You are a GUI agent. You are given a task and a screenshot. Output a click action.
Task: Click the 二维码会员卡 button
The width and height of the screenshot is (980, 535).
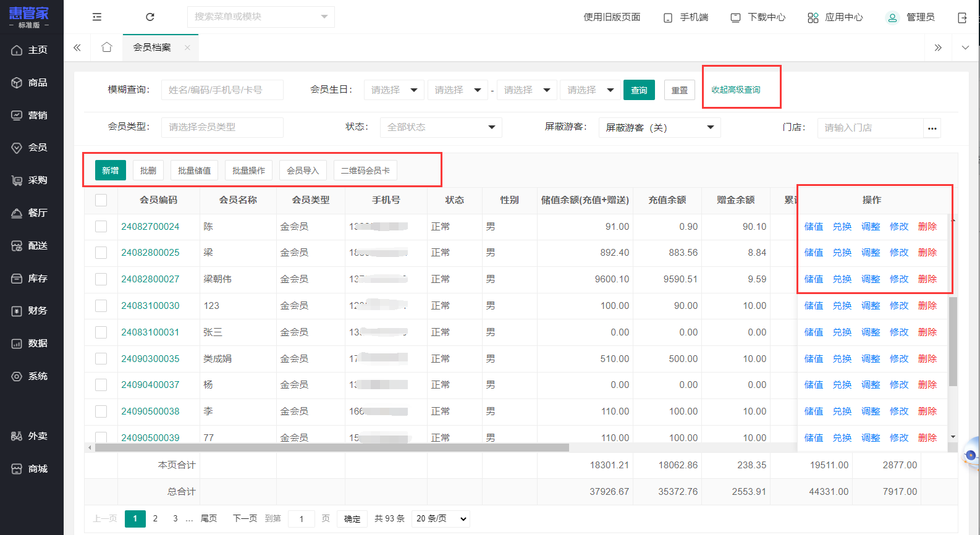pos(365,171)
